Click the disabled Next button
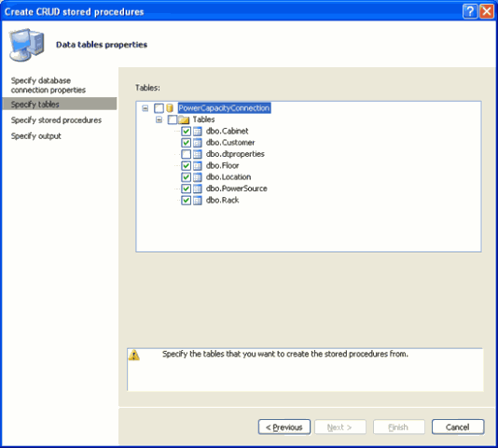 pos(340,427)
